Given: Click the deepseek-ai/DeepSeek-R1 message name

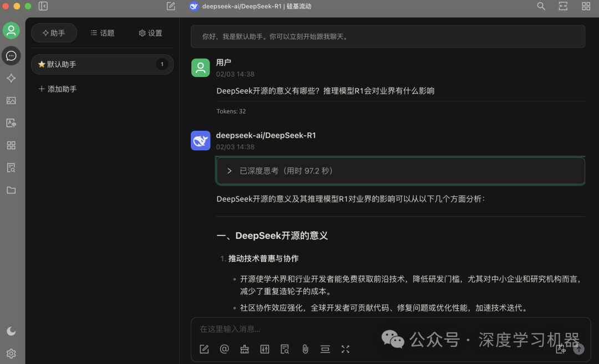Looking at the screenshot, I should tap(266, 135).
